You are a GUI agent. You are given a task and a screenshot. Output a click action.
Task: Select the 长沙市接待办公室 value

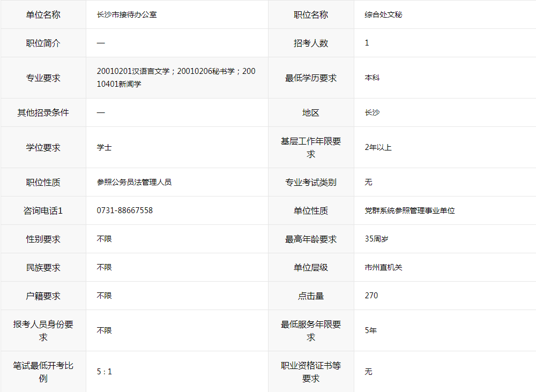126,14
